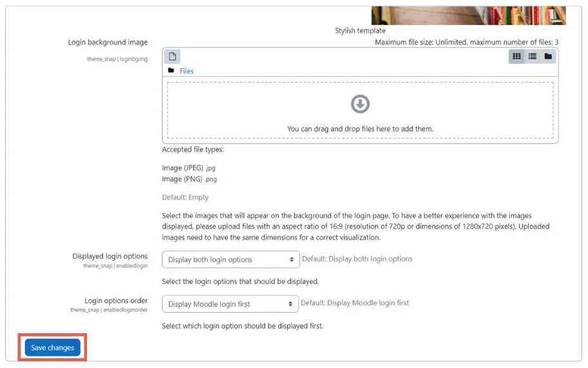
Task: Click 'theme_snap | enabledloginorder' text
Action: (x=109, y=310)
